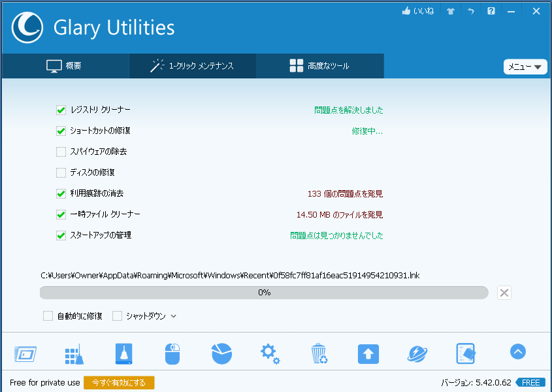
Task: Click the Free for private use text
Action: [x=44, y=383]
